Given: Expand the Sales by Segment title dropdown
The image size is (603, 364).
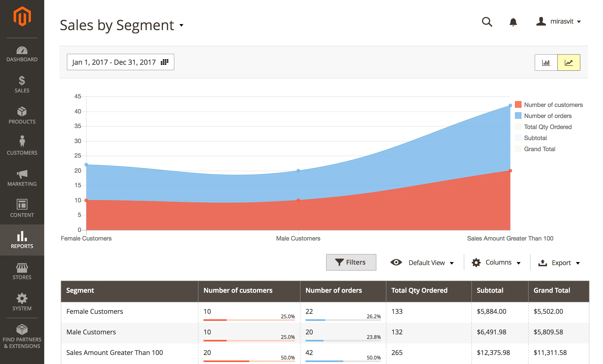Looking at the screenshot, I should [x=181, y=25].
